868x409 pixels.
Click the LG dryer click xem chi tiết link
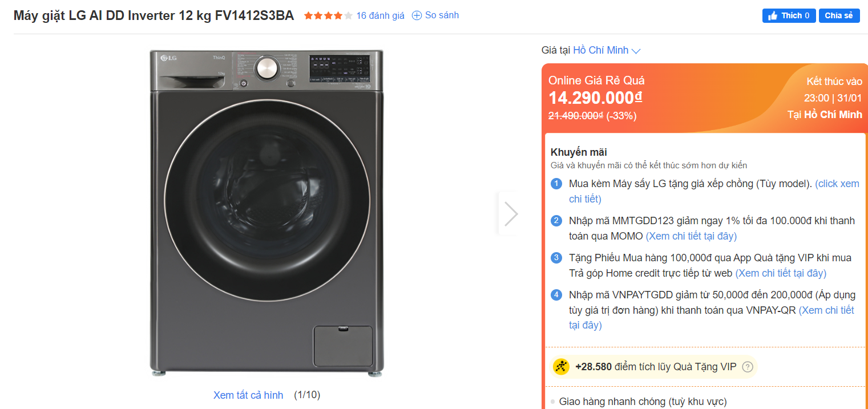(837, 184)
